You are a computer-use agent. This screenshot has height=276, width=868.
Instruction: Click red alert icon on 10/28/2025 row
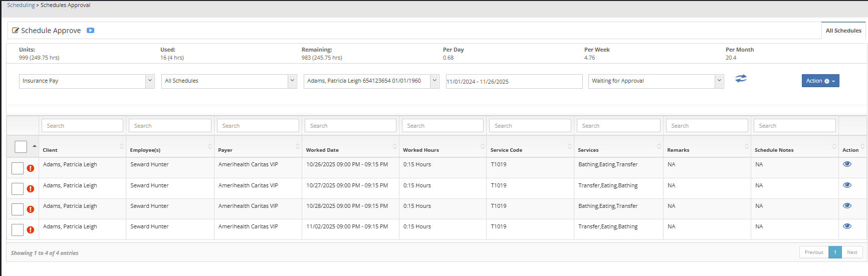(x=31, y=209)
